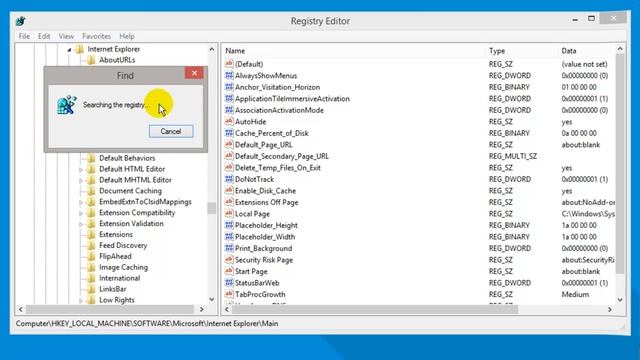Click the AlwaysShowMenus DWORD value icon

229,75
